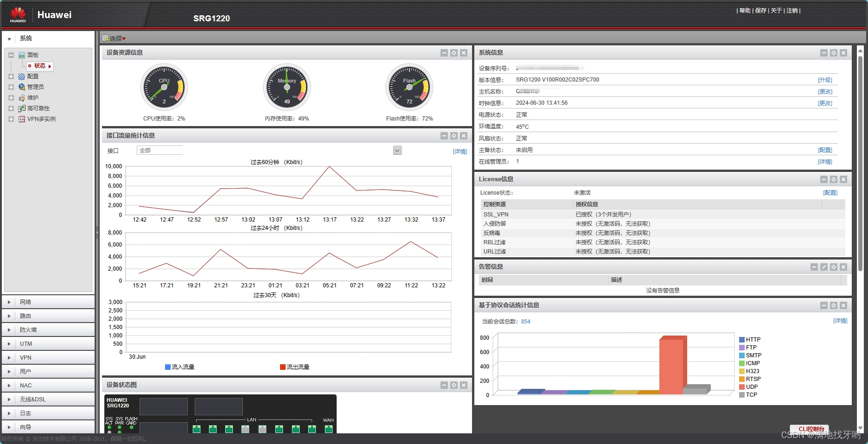Collapse the 设备状态图 panel with its minus icon
The height and width of the screenshot is (444, 868).
(444, 385)
